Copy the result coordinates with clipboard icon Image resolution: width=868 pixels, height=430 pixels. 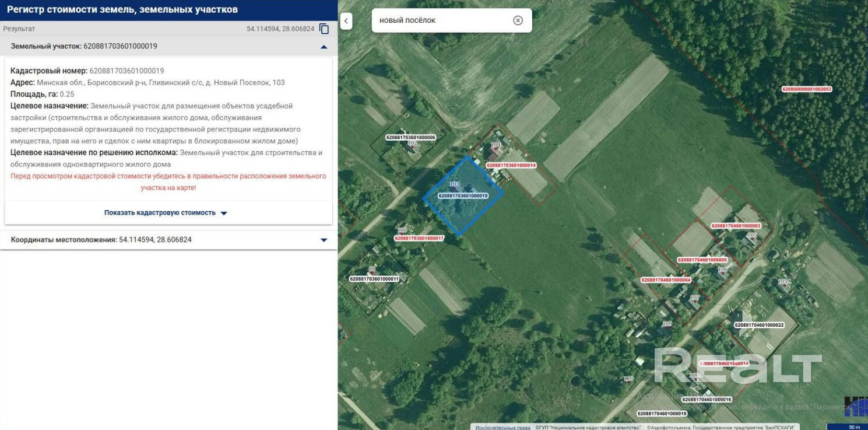[324, 29]
